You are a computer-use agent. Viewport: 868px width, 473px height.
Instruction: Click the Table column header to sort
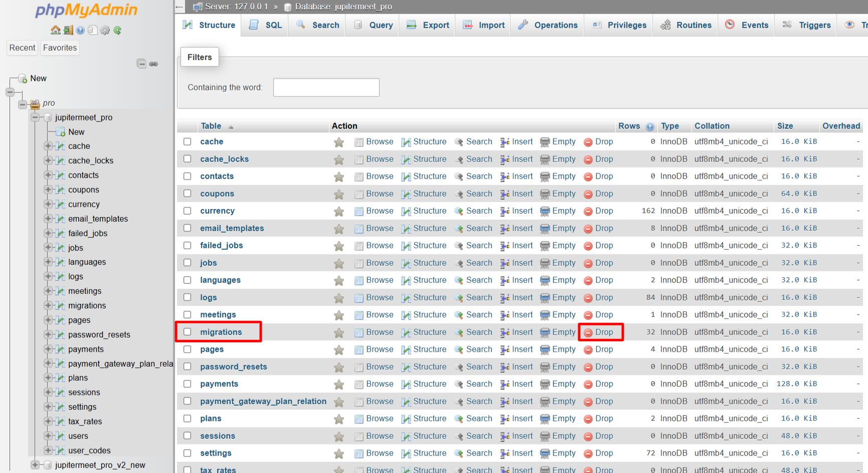(x=211, y=126)
